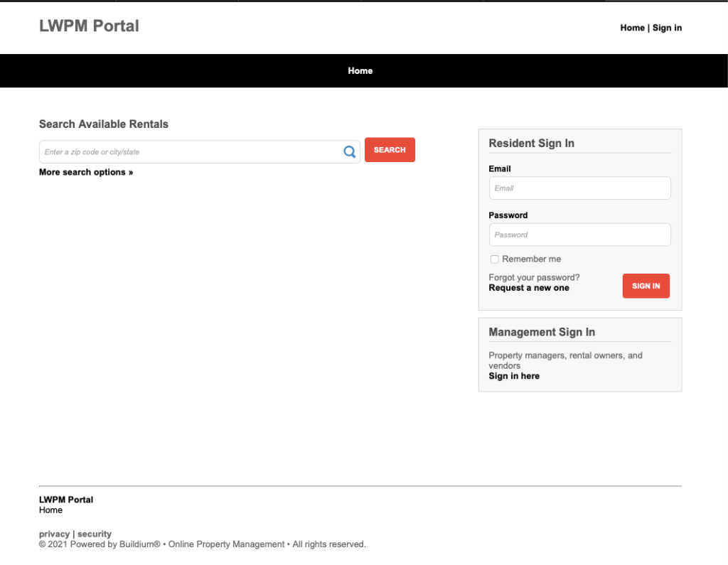Click Sign in link in top-right header

(x=667, y=28)
